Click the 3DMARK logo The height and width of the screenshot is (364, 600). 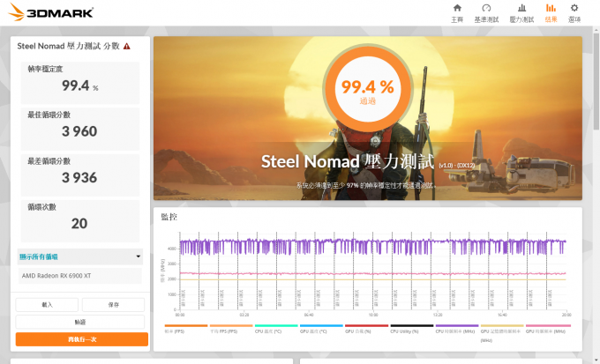pos(51,12)
